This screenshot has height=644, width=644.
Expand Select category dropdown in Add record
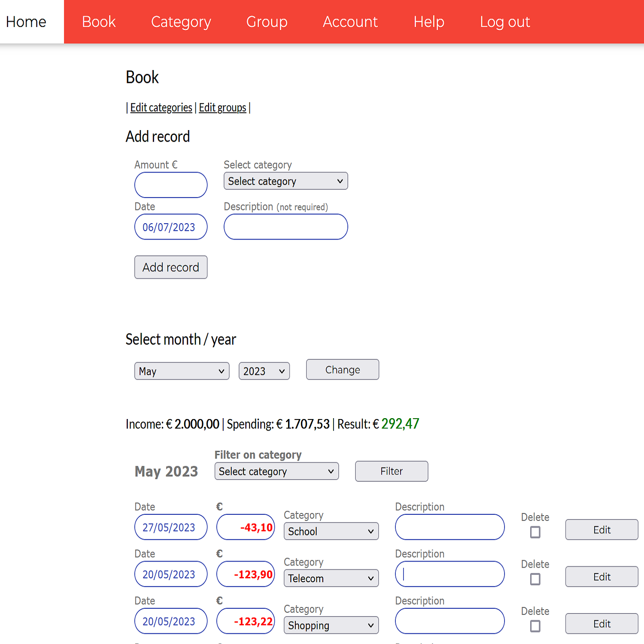pyautogui.click(x=286, y=181)
